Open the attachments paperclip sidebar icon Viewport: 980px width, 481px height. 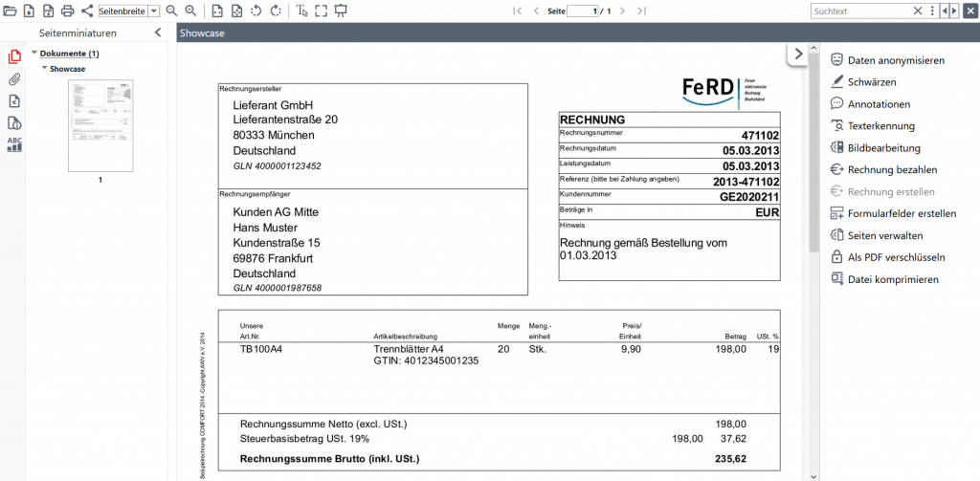point(13,79)
